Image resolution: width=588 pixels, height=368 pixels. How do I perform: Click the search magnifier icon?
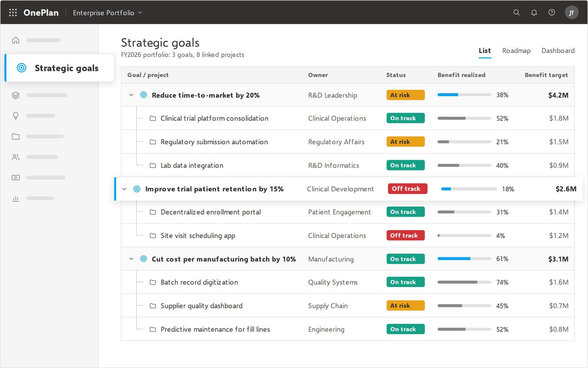click(516, 13)
